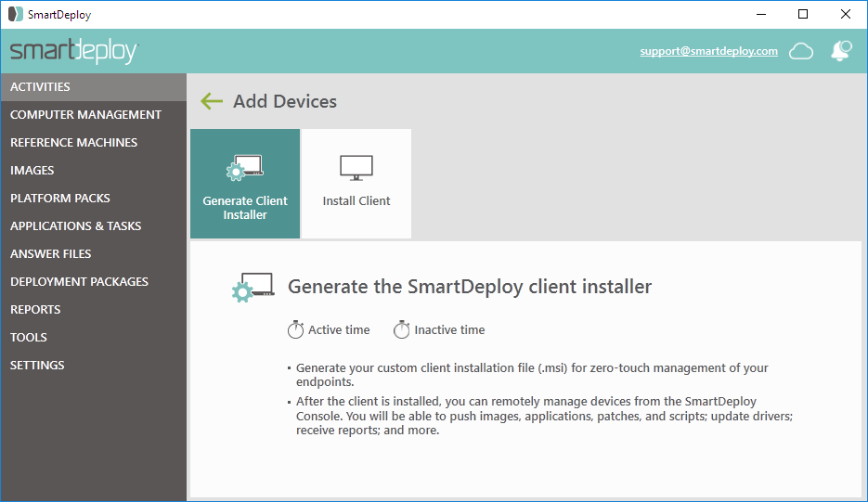This screenshot has height=502, width=868.
Task: Open Computer Management section
Action: tap(94, 114)
